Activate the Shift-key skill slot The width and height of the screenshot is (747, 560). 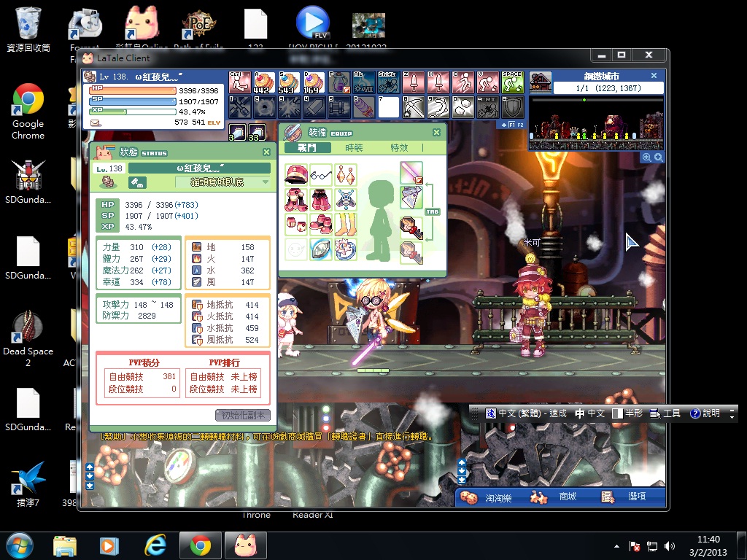(389, 82)
